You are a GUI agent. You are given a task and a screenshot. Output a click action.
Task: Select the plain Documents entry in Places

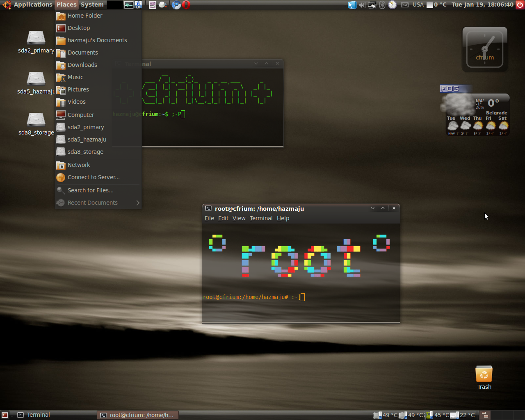coord(98,52)
